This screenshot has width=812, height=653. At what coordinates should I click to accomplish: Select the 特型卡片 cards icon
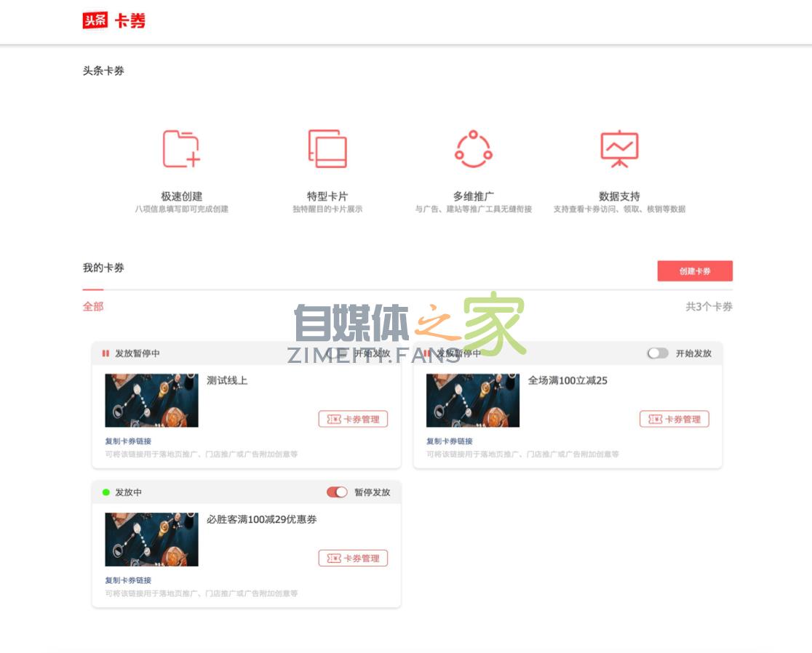point(327,148)
